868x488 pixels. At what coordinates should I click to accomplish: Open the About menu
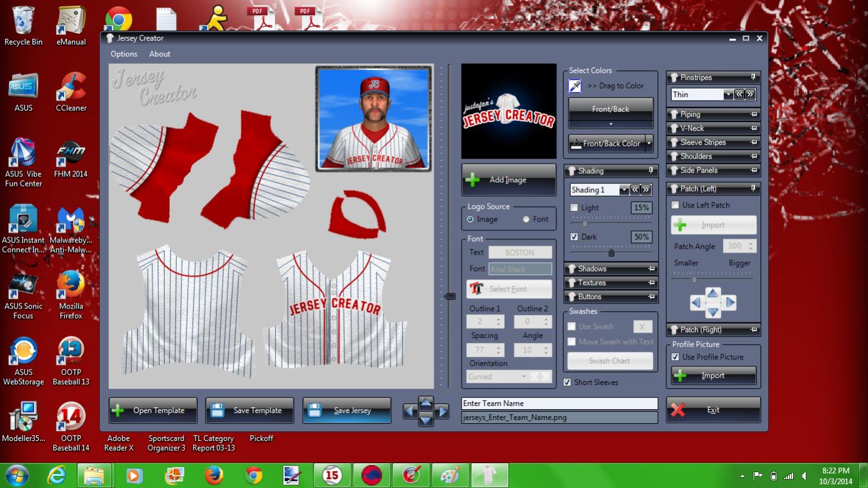tap(160, 54)
